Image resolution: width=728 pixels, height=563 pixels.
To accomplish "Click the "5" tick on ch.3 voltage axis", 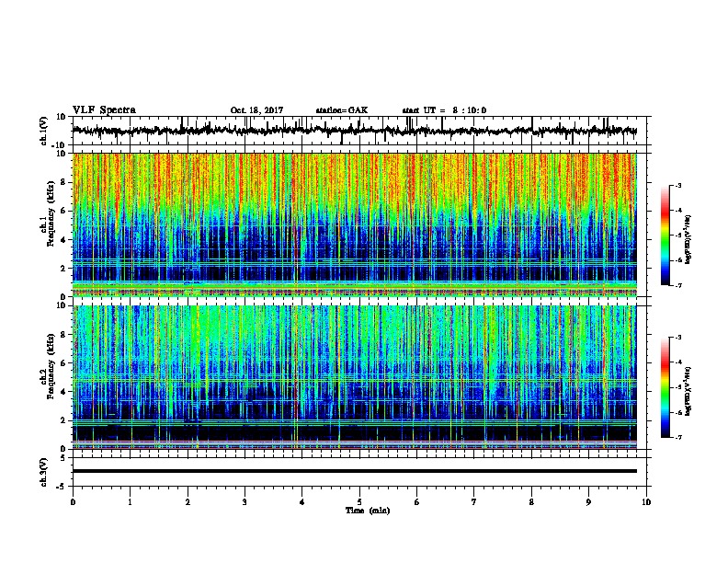I will click(x=63, y=457).
